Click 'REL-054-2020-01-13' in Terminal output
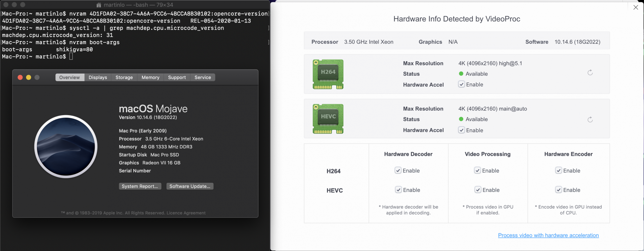 pos(221,21)
